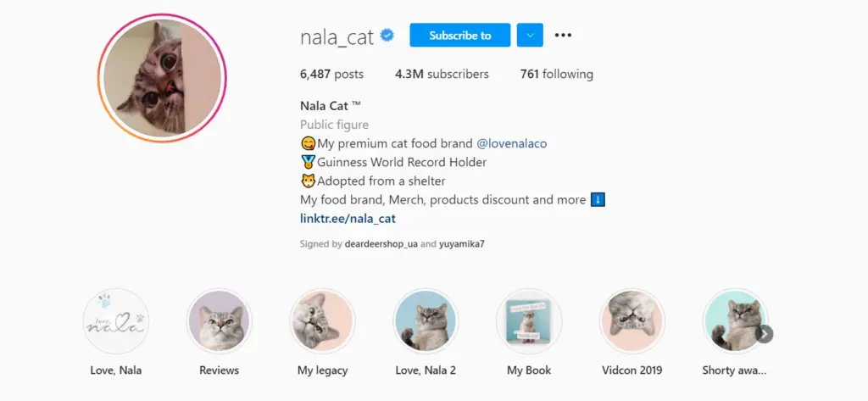This screenshot has height=401, width=868.
Task: Open the Love, Nala story highlight
Action: coord(115,320)
